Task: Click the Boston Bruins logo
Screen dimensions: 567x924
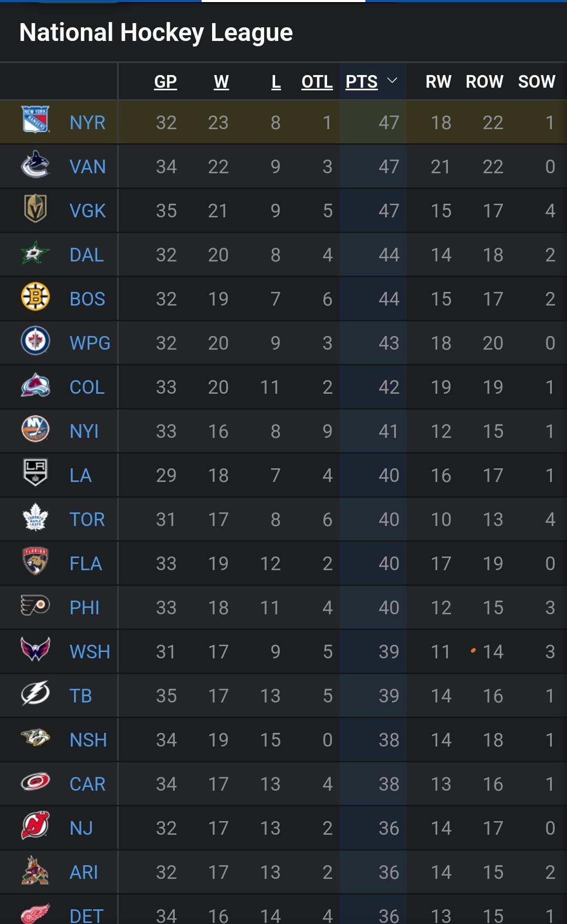Action: 35,297
